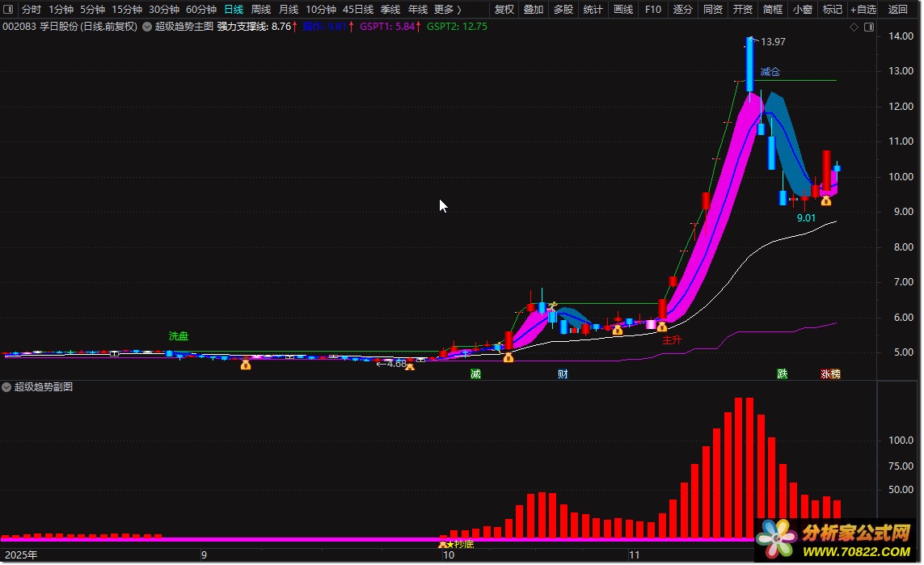Image resolution: width=924 pixels, height=565 pixels.
Task: Click the month 10 label on time axis
Action: (449, 555)
